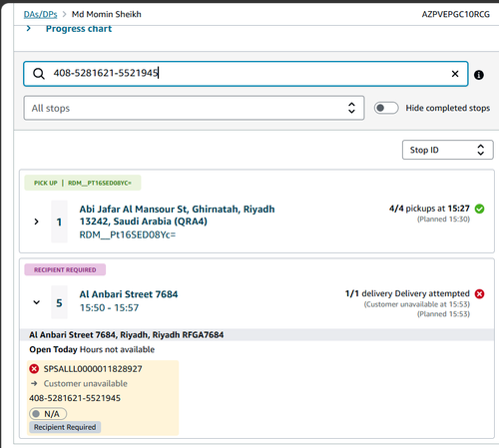The height and width of the screenshot is (448, 499).
Task: Select the Md Momin Sheikh breadcrumb text
Action: pyautogui.click(x=107, y=14)
